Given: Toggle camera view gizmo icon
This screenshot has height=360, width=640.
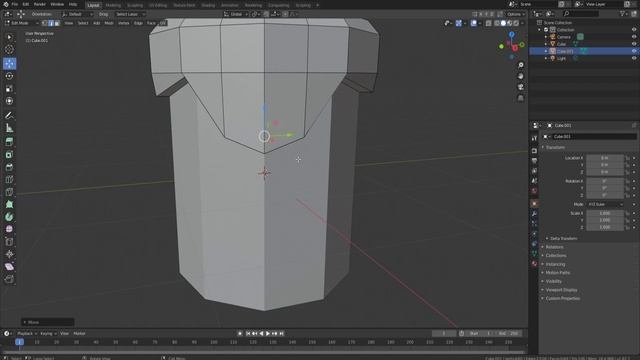Looking at the screenshot, I should [520, 87].
